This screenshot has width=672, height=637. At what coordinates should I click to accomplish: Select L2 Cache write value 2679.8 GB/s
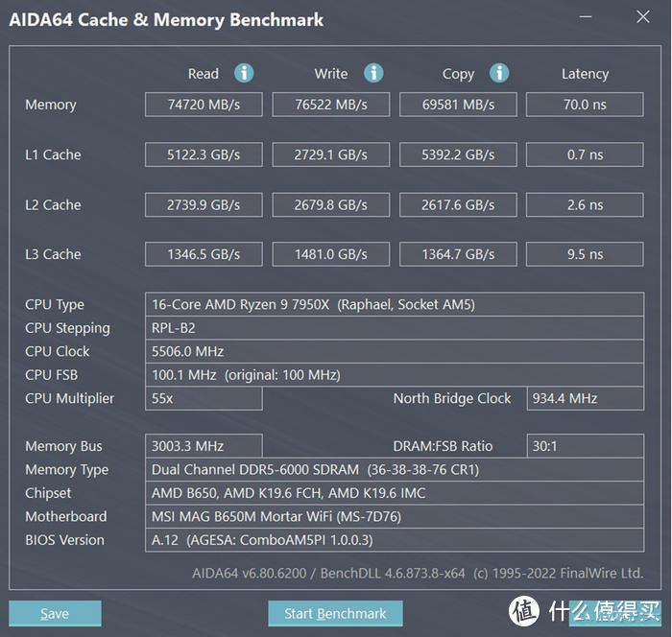point(331,204)
